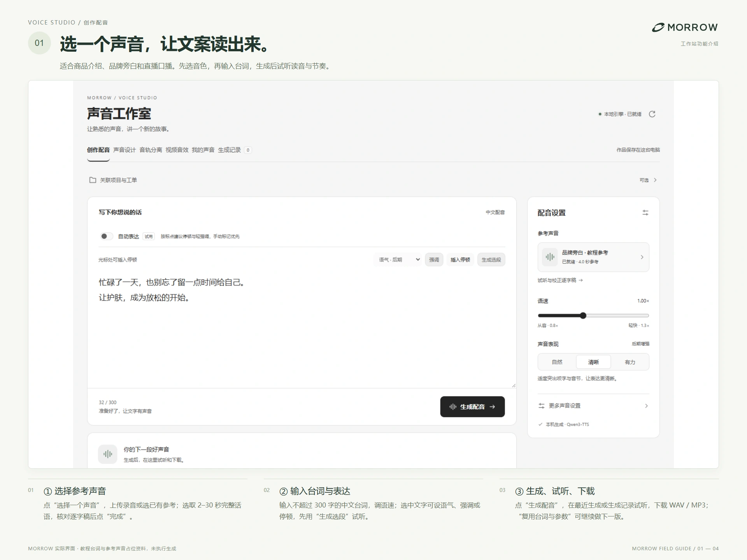Open the 视频音效 tab
The height and width of the screenshot is (560, 747).
pyautogui.click(x=177, y=150)
